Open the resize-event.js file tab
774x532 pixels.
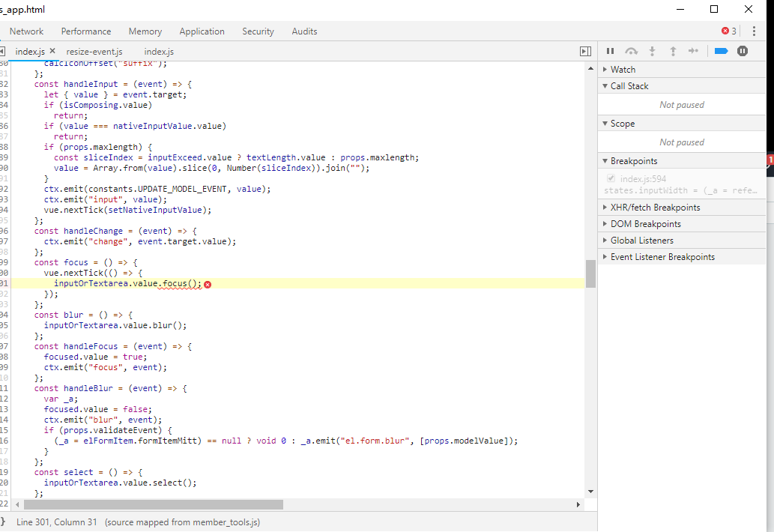coord(94,51)
